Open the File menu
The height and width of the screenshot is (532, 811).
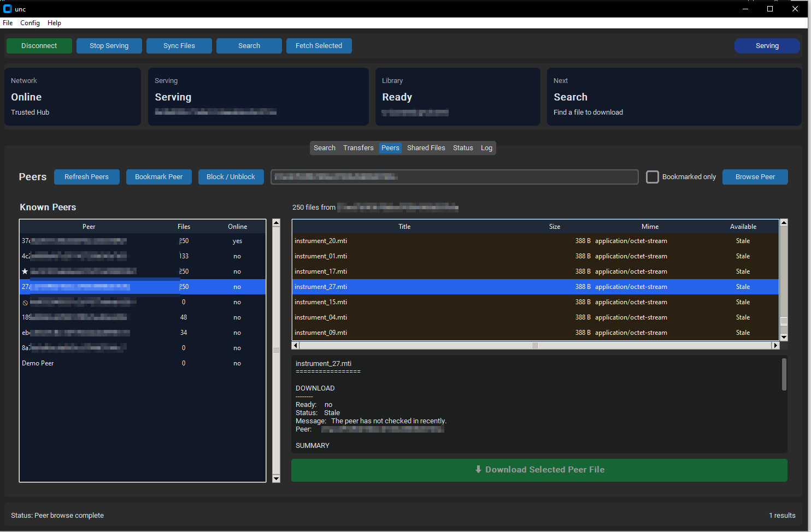point(8,23)
